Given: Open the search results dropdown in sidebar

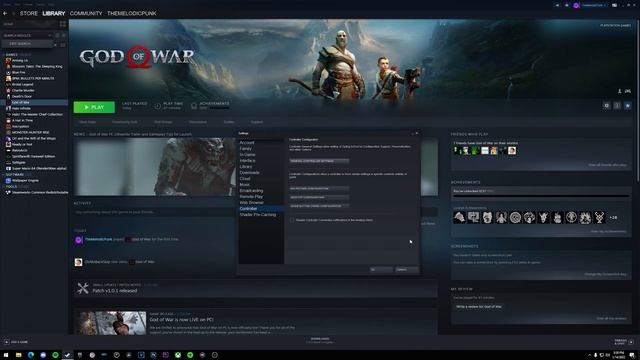Looking at the screenshot, I should point(27,36).
